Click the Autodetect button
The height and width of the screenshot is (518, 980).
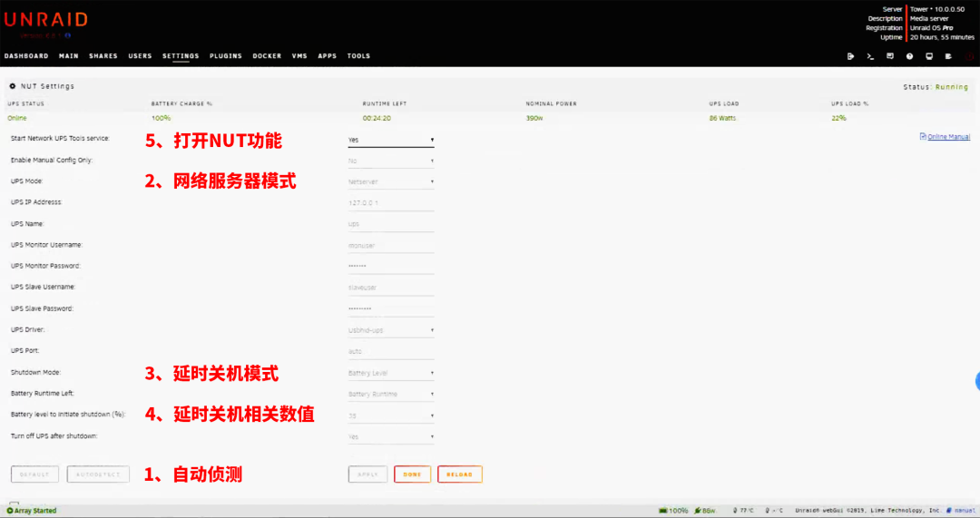[98, 474]
